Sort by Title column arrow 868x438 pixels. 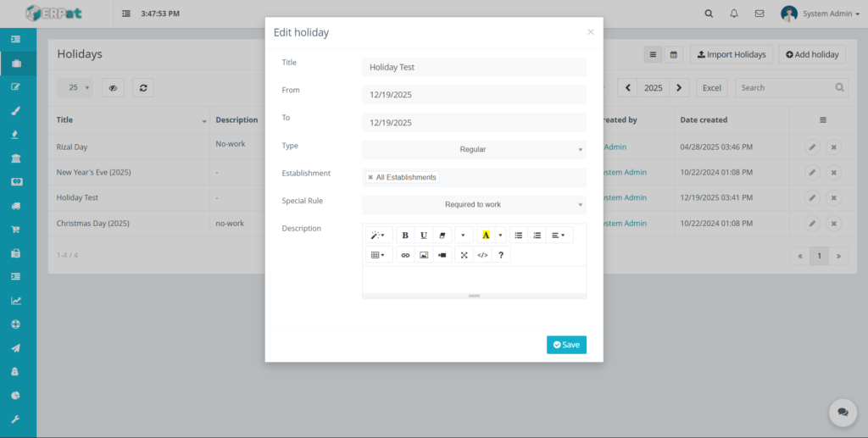pyautogui.click(x=204, y=121)
